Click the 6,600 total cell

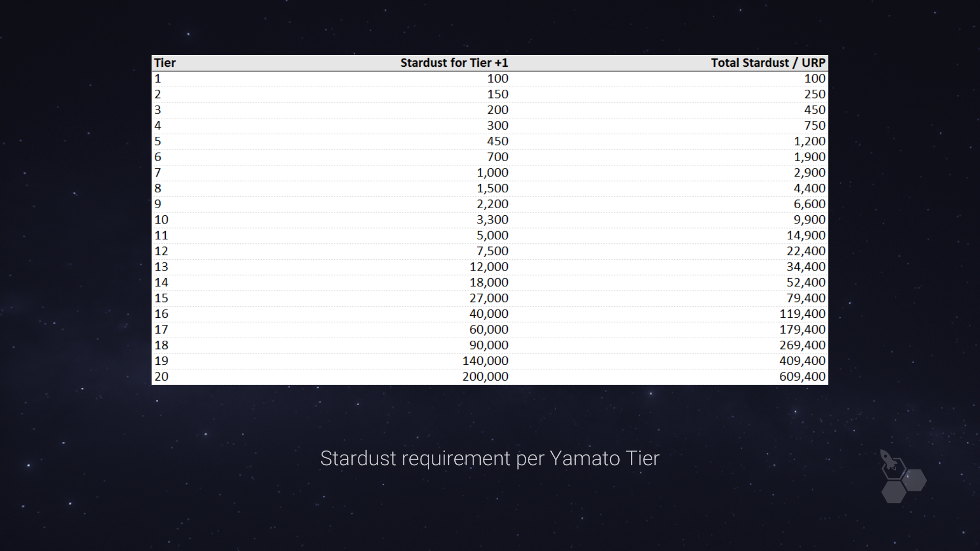coord(810,204)
